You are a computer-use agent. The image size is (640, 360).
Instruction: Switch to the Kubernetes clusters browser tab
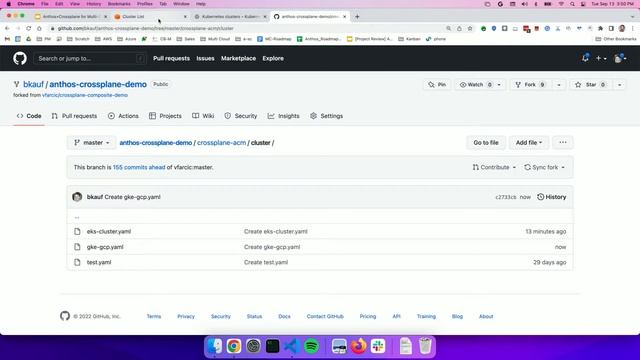pyautogui.click(x=231, y=17)
